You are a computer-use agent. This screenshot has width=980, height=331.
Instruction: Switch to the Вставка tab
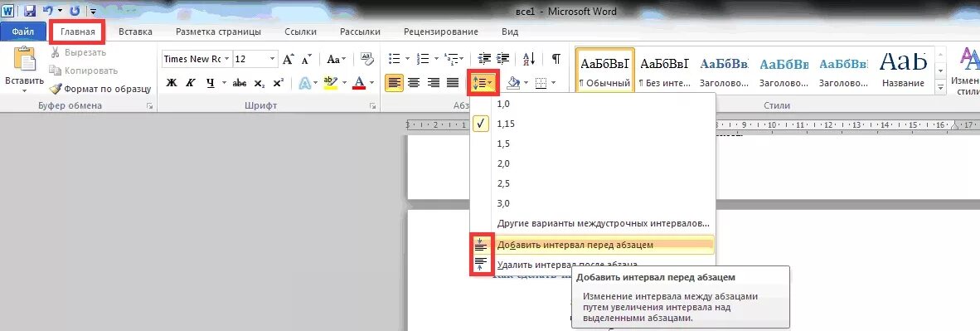(136, 32)
